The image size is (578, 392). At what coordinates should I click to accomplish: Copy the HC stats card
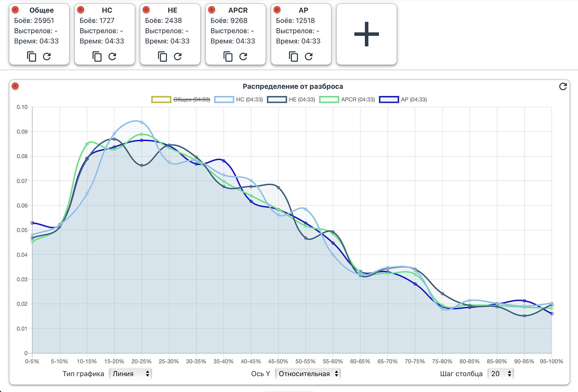coord(97,57)
